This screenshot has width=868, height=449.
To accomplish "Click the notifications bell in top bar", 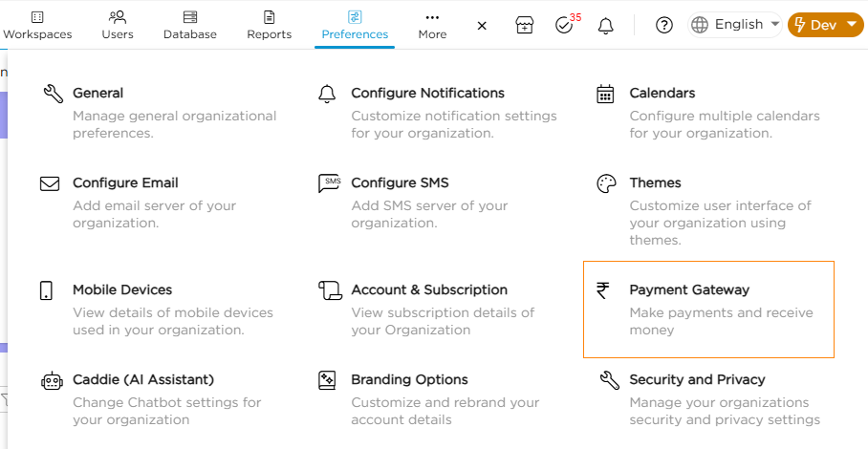I will click(x=605, y=25).
